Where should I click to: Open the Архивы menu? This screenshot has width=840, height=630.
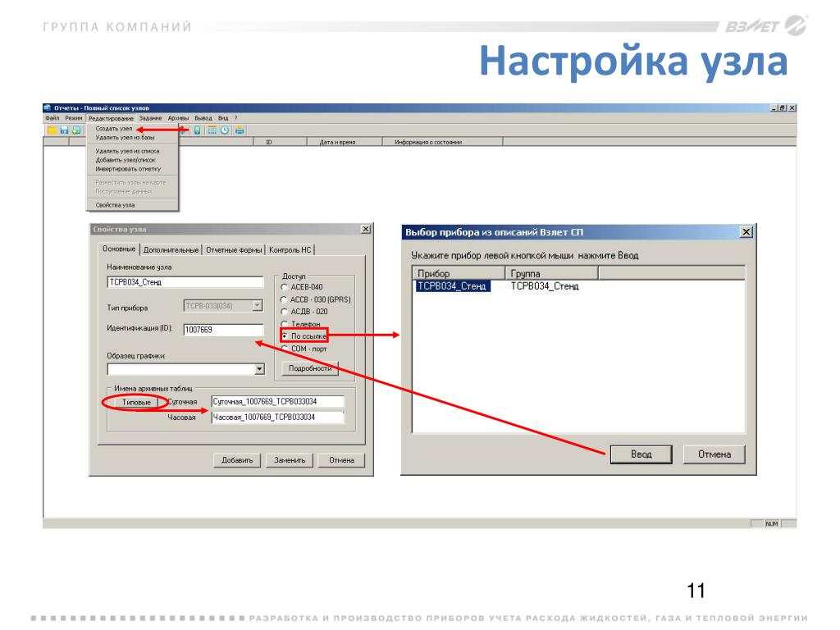click(x=178, y=118)
